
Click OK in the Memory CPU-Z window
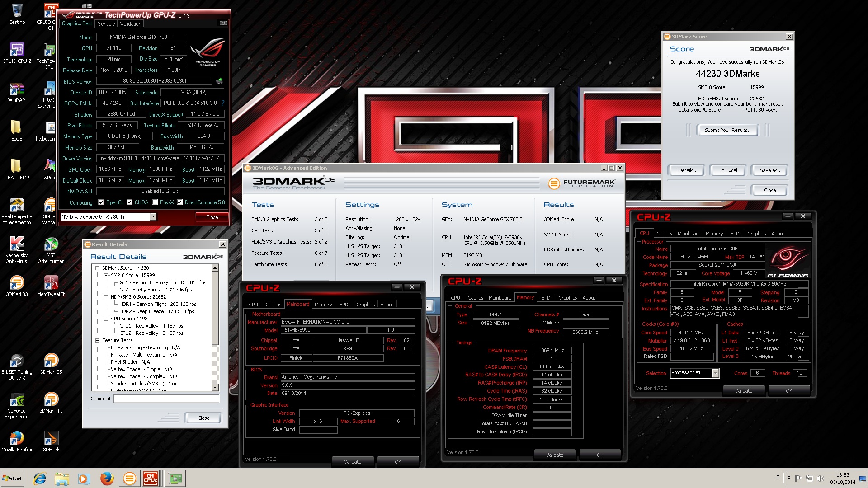point(600,455)
